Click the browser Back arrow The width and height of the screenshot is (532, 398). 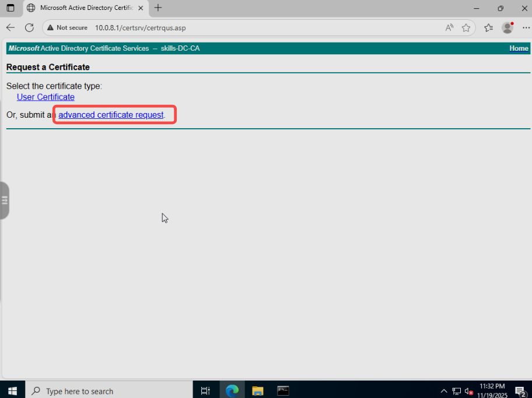tap(10, 28)
